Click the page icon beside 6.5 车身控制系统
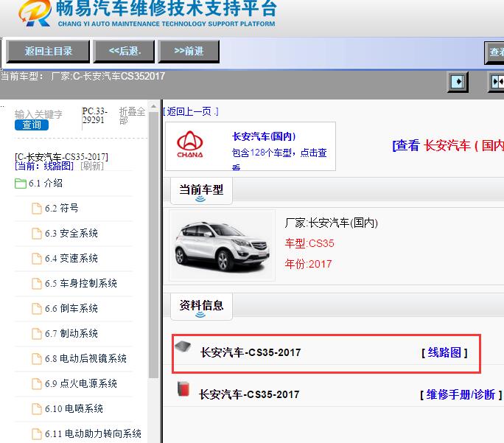 (x=37, y=284)
